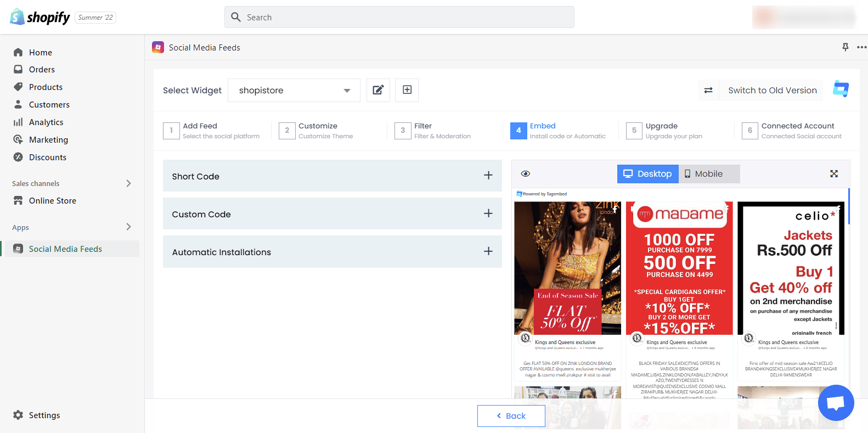Go to step 3 Filter

pyautogui.click(x=432, y=131)
